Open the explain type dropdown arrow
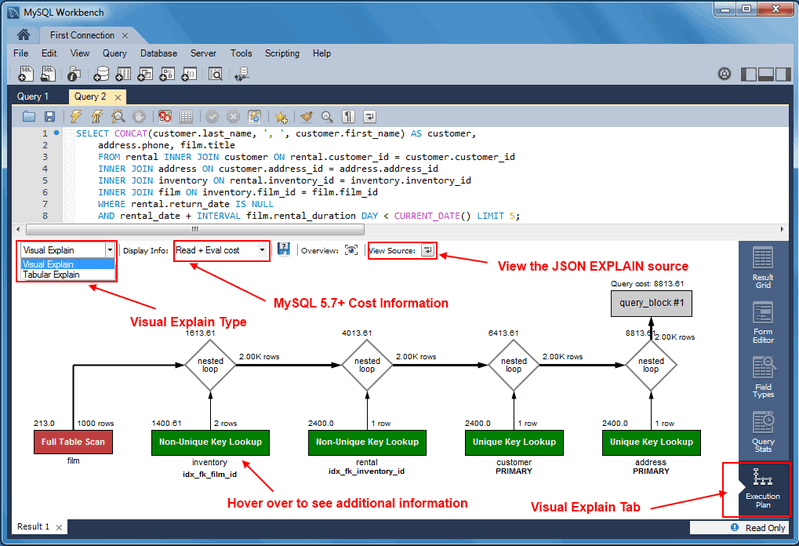Screen dimensions: 799x546 (x=110, y=250)
